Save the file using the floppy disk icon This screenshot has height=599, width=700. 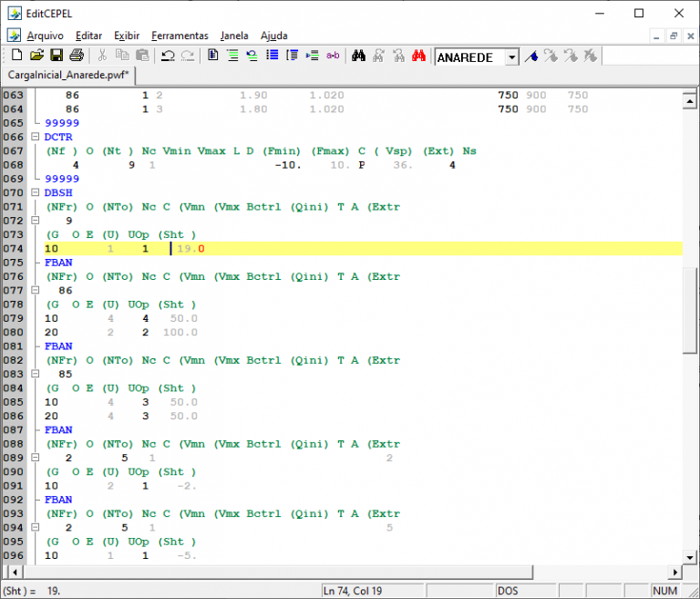57,57
